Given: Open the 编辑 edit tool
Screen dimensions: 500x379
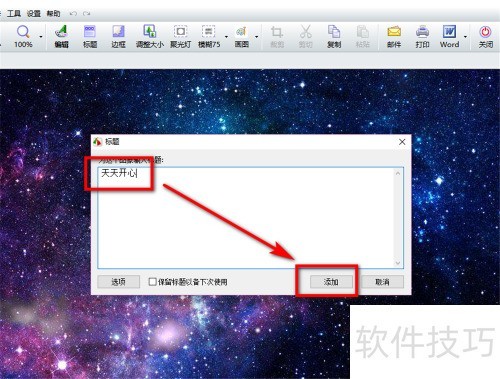Looking at the screenshot, I should (x=61, y=37).
